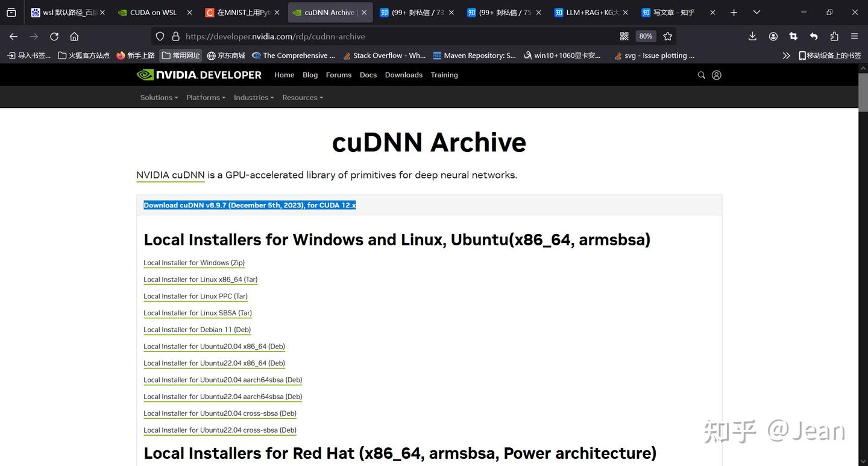Open the NVIDIA user profile icon
Screen dimensions: 868x466
(x=716, y=75)
